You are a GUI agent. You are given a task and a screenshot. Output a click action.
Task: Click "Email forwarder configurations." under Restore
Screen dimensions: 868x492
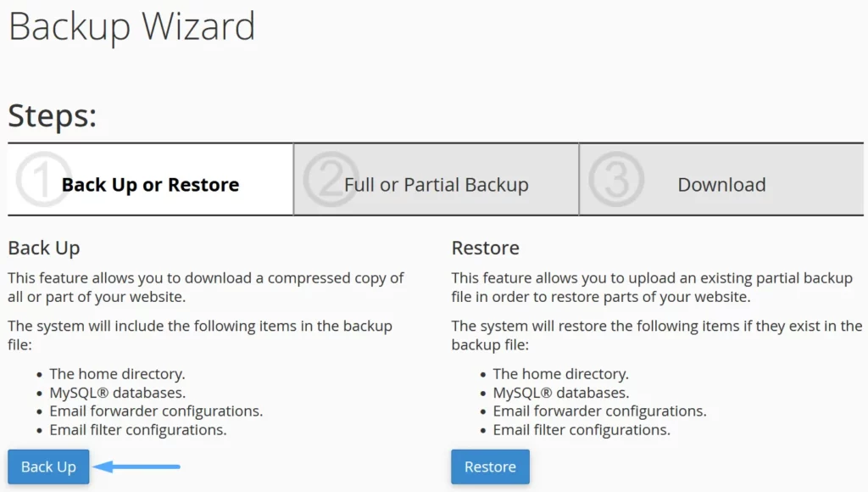(x=599, y=411)
